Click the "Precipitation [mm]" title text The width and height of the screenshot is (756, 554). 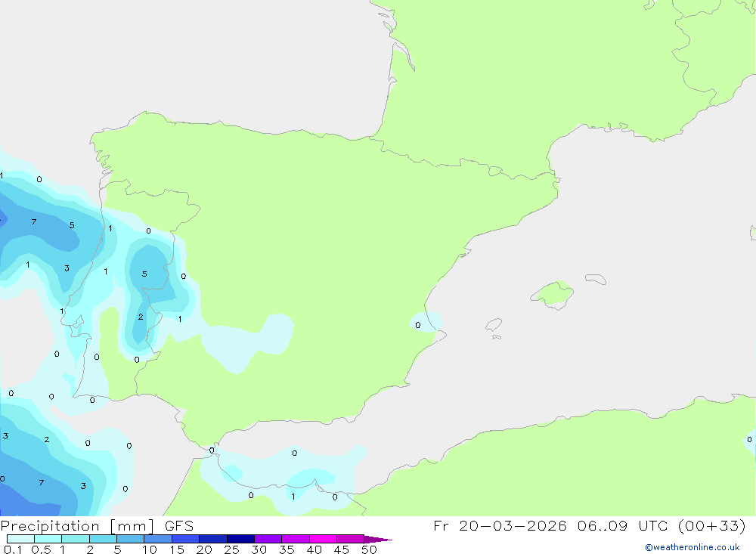77,526
